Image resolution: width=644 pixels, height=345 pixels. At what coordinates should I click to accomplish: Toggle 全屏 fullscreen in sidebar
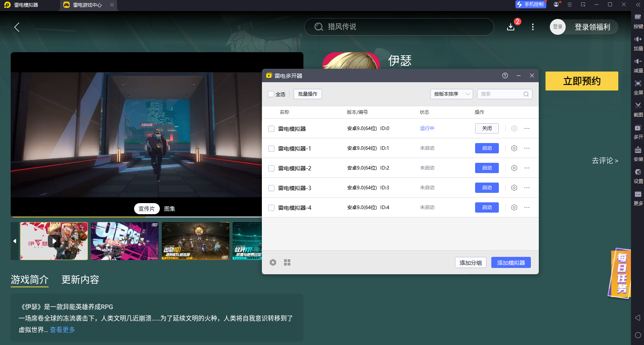[638, 88]
